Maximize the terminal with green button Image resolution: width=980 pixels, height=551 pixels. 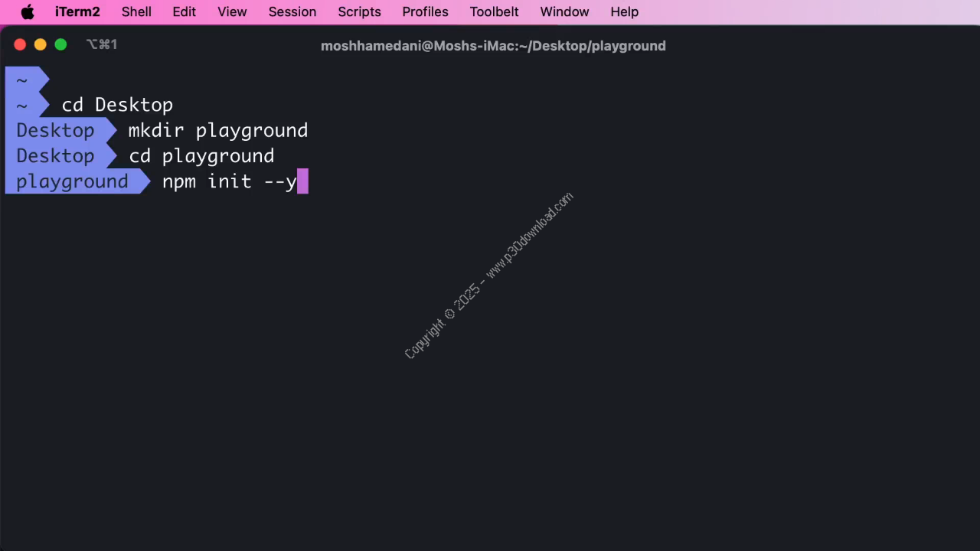point(60,45)
